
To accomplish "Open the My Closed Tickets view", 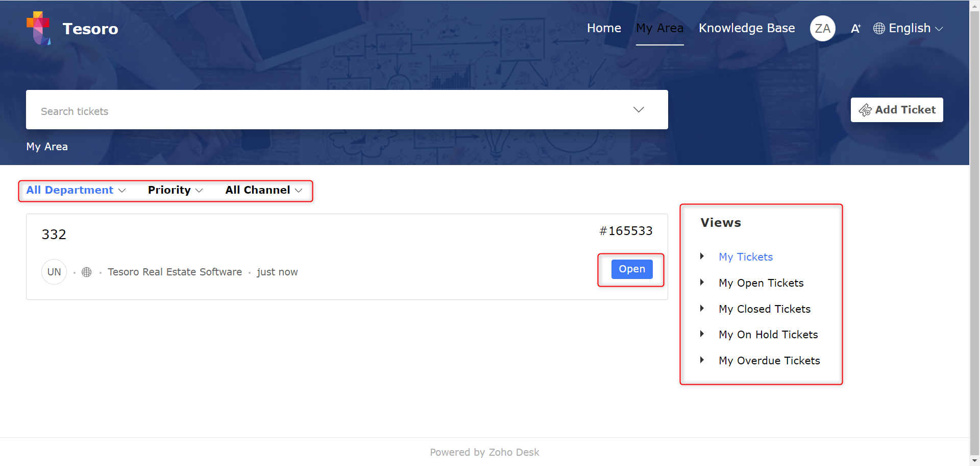I will point(765,309).
